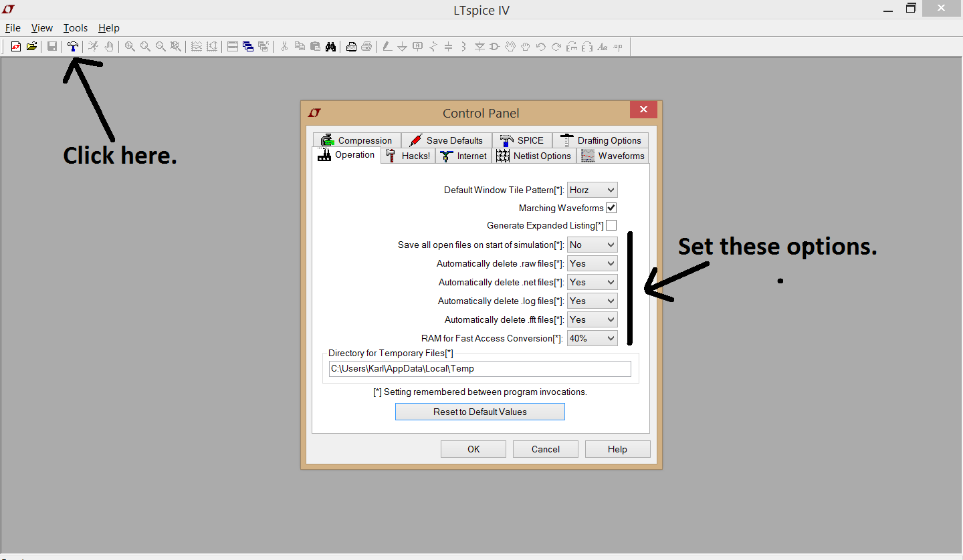Screen dimensions: 963x560
Task: Click the magnifier icon with minus sign
Action: coord(160,46)
